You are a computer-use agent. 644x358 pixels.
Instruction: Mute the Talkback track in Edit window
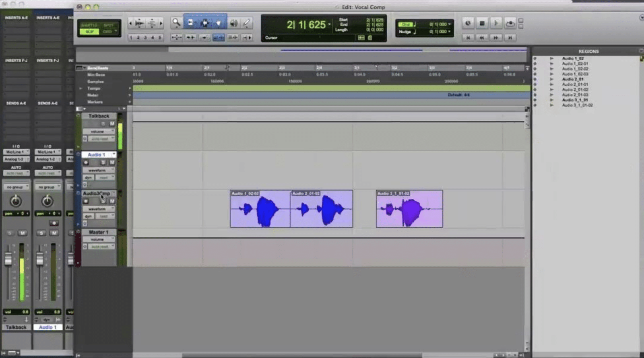click(x=112, y=123)
